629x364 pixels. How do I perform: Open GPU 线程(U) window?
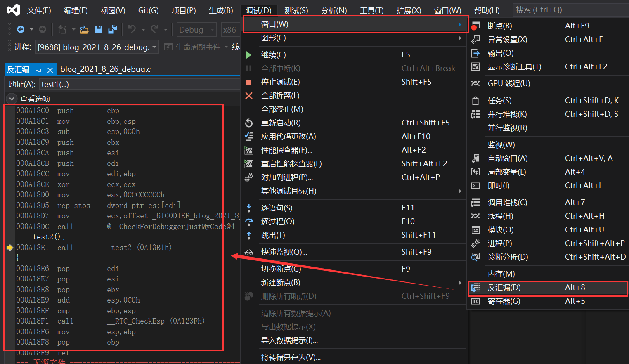pos(548,83)
